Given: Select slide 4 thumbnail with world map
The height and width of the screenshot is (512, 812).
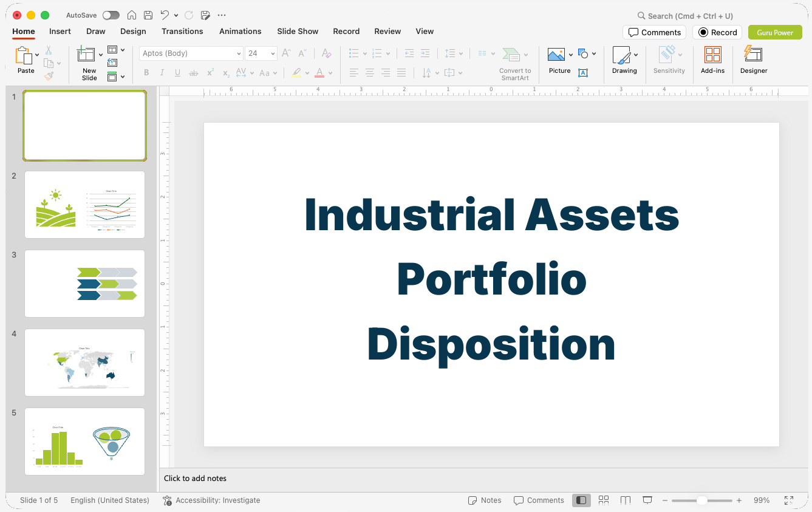Looking at the screenshot, I should pos(85,363).
